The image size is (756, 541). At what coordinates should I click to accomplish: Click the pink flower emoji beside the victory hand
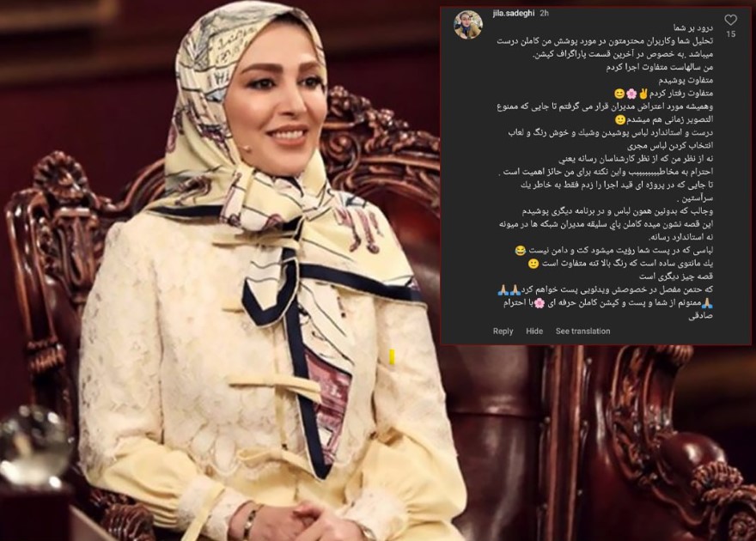coord(631,94)
